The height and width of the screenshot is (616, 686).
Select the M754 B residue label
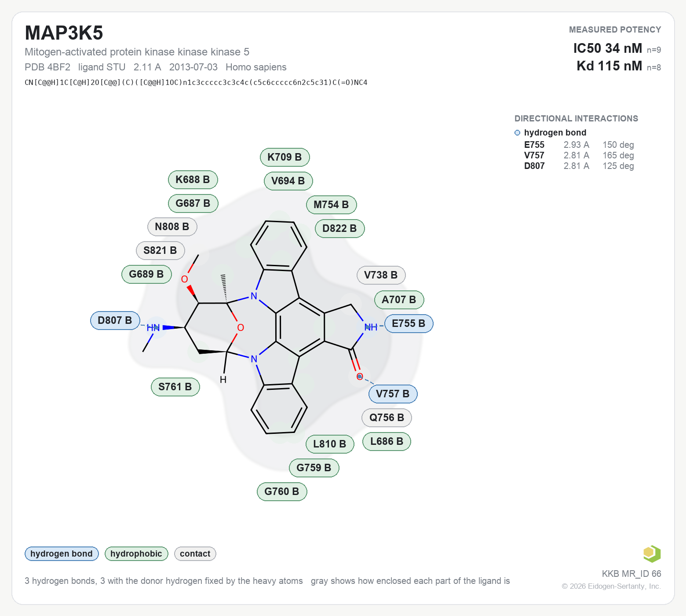click(331, 205)
